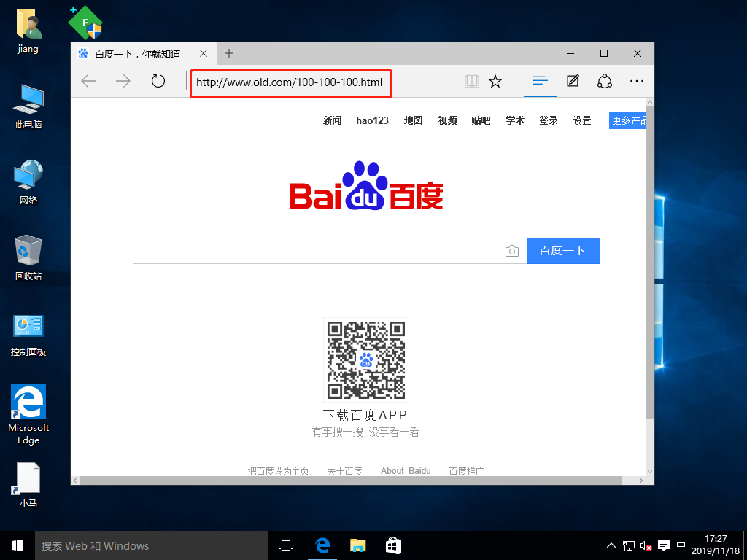Click the vertical scrollbar down arrow
Screen dimensions: 747x560
650,472
